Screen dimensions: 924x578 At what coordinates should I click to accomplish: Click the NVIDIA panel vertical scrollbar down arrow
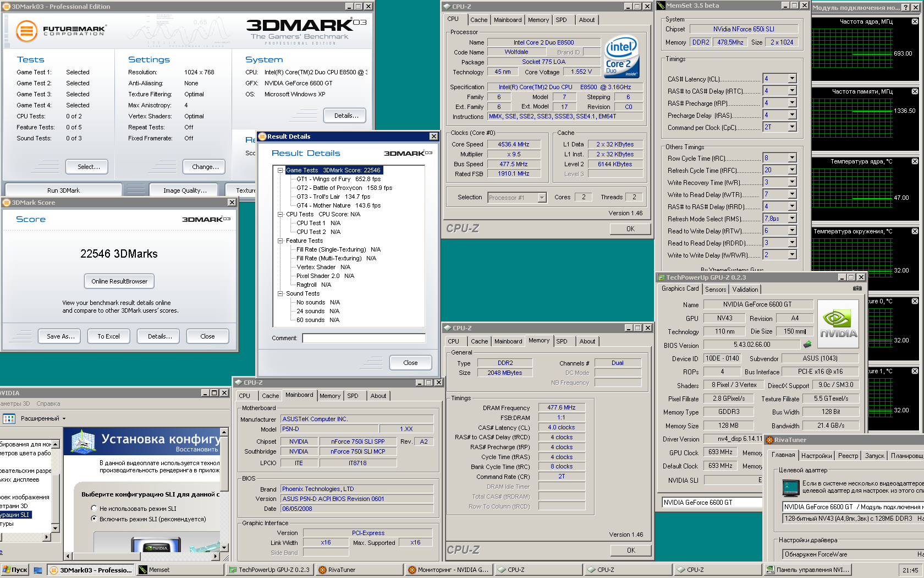click(224, 547)
